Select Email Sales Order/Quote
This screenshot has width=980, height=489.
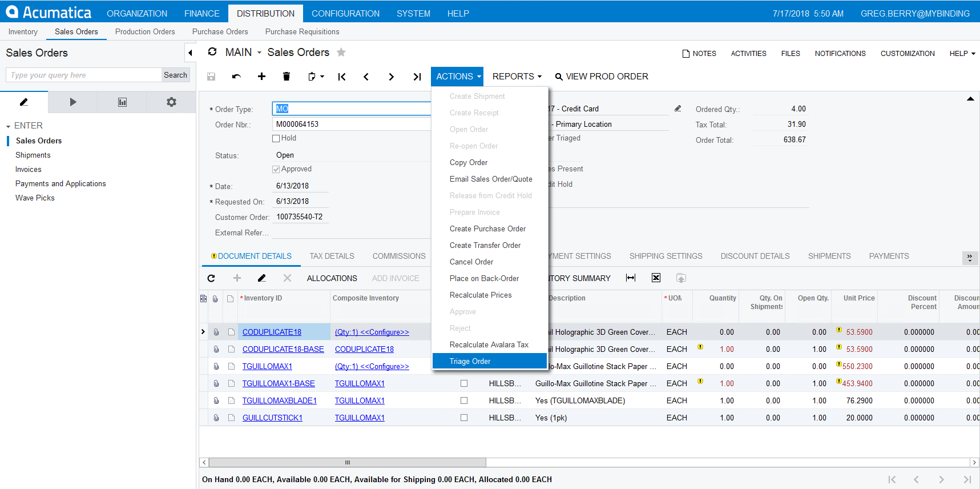click(491, 179)
